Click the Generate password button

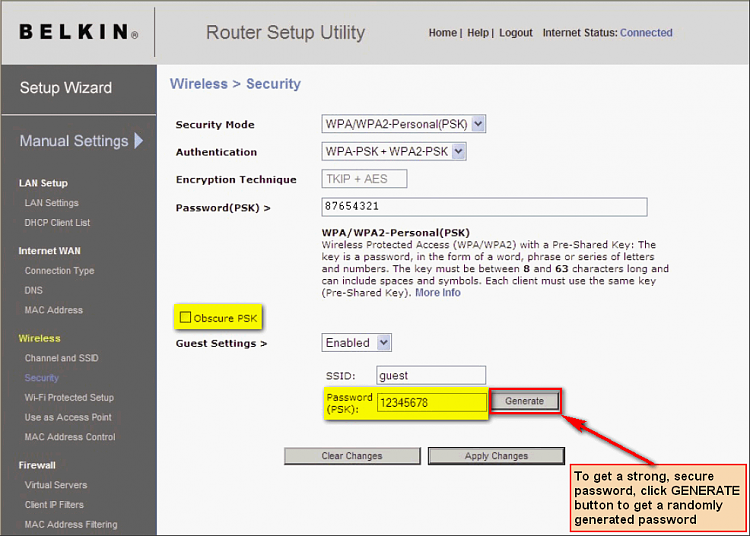(x=524, y=401)
